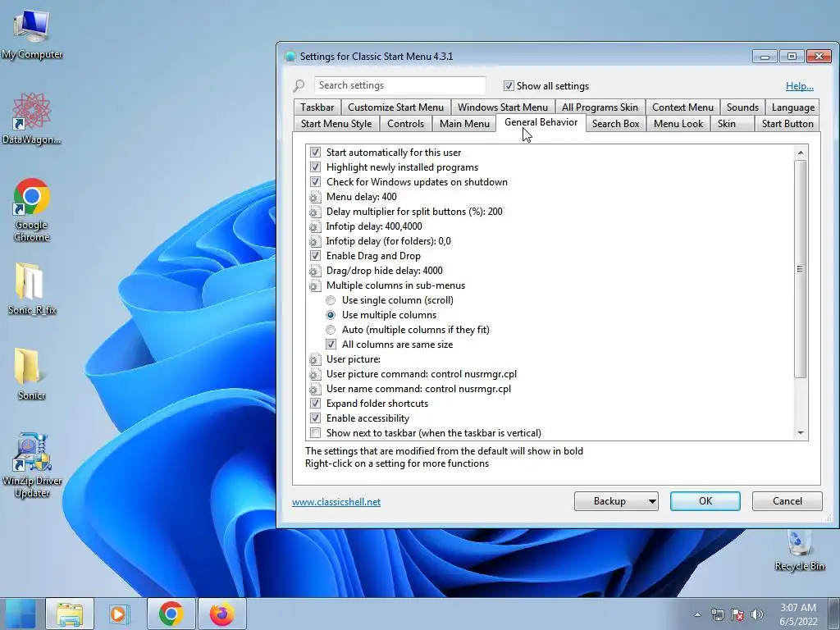Viewport: 840px width, 630px height.
Task: Open the Language tab
Action: tap(793, 107)
